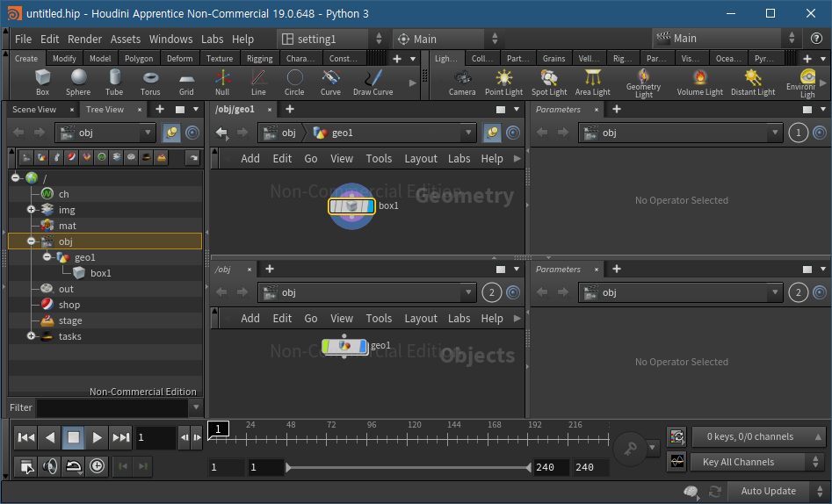The width and height of the screenshot is (832, 504).
Task: Click the playback range slider bar
Action: (409, 467)
